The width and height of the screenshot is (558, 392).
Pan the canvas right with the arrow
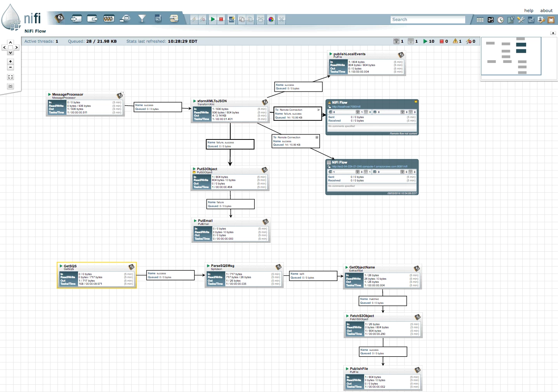[16, 47]
